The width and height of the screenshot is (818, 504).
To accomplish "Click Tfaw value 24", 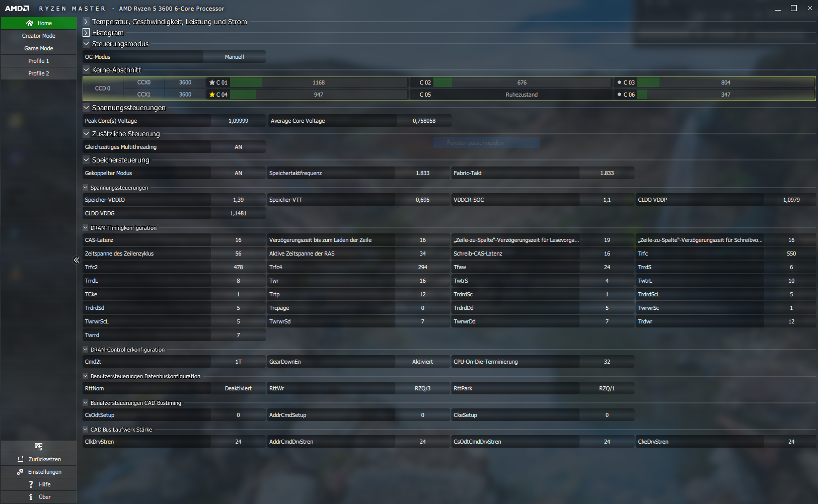I will [x=607, y=267].
